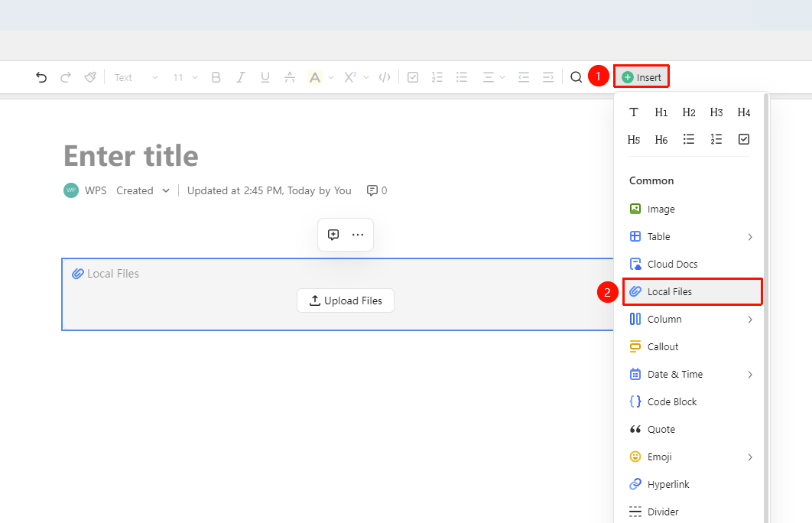Screen dimensions: 812x523
Task: Select Heading 1 in insert panel
Action: pos(661,112)
